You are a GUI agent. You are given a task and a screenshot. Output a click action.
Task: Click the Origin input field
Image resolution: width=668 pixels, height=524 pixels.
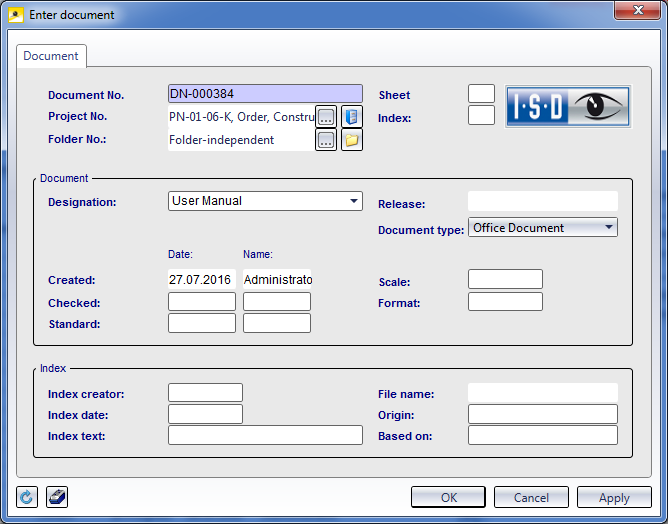(x=542, y=414)
